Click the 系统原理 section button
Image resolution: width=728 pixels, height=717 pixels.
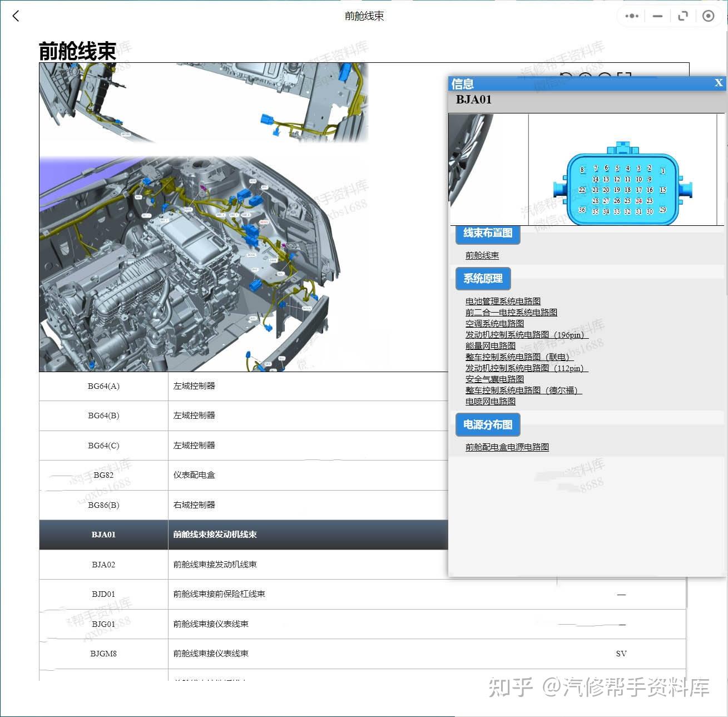(482, 279)
